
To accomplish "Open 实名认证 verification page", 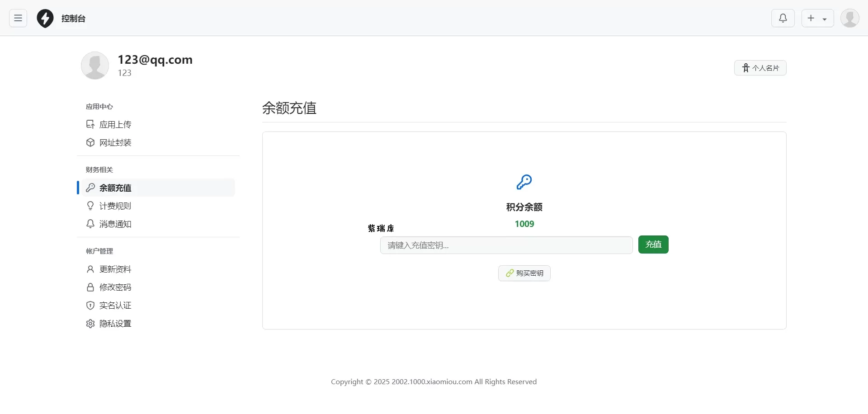I will 115,305.
